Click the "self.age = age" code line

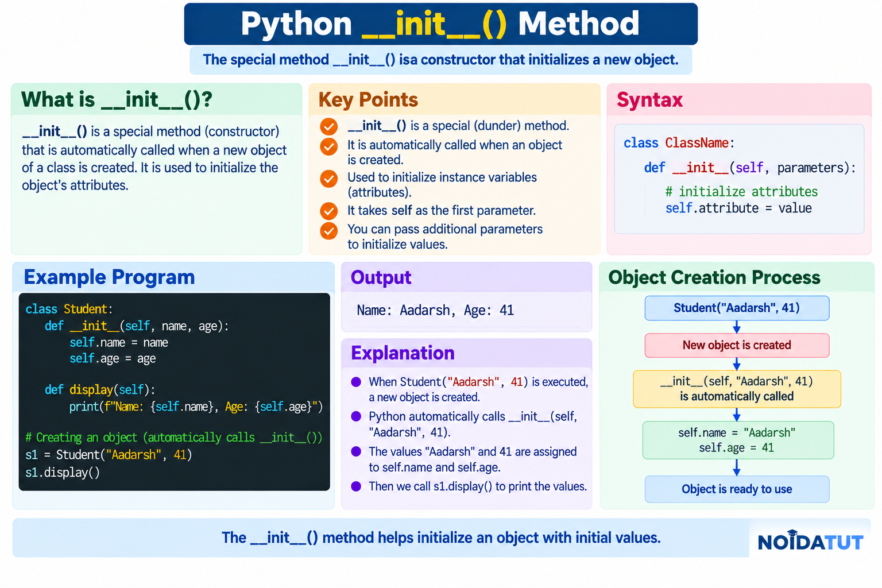[x=113, y=359]
